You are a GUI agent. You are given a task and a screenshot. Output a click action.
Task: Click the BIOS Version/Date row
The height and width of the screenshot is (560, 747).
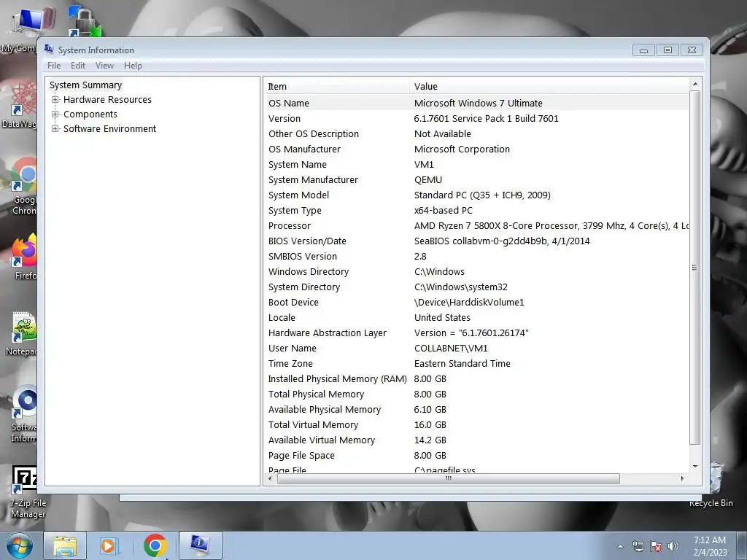coord(476,241)
